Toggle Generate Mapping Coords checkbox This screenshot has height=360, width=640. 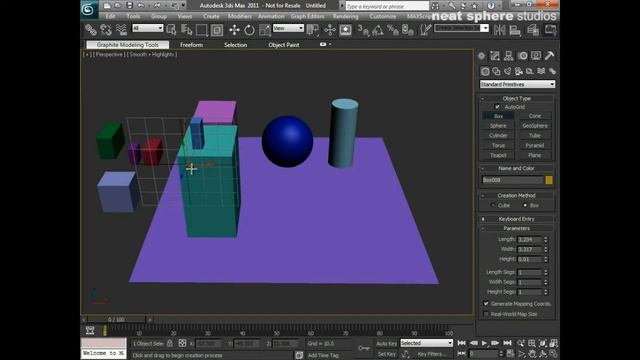[486, 304]
